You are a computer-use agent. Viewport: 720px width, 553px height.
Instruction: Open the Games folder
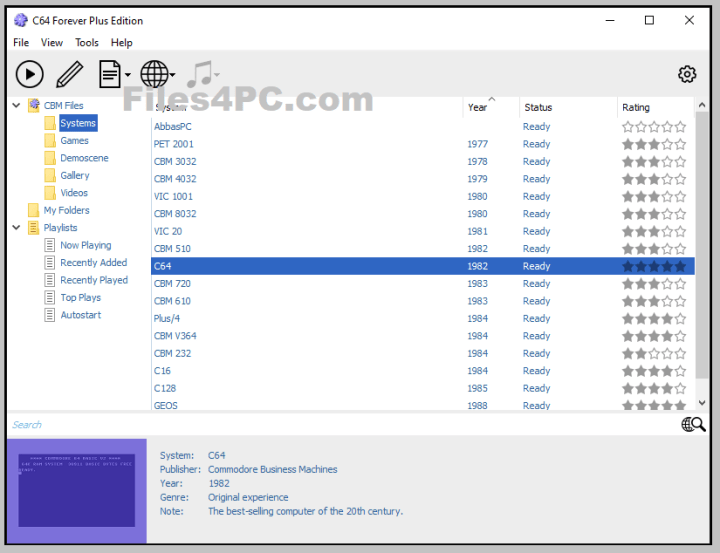tap(74, 141)
